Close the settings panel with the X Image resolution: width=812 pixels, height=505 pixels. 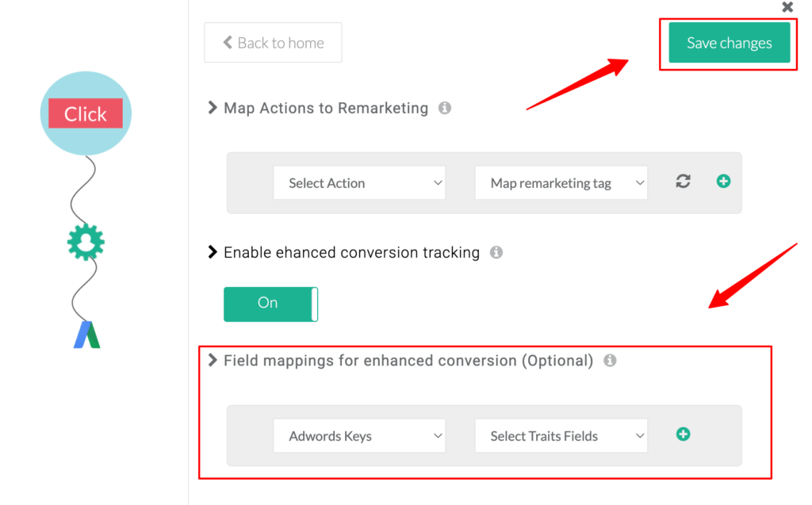click(787, 7)
